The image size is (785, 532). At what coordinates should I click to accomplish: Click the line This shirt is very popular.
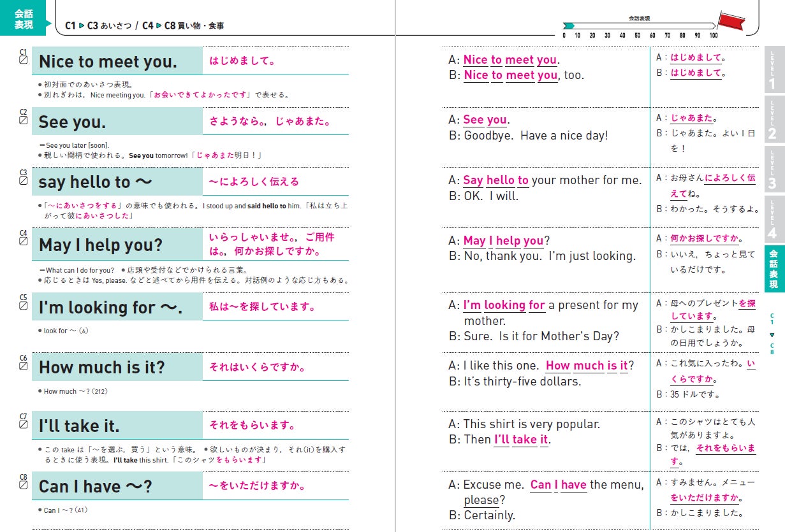[x=531, y=424]
